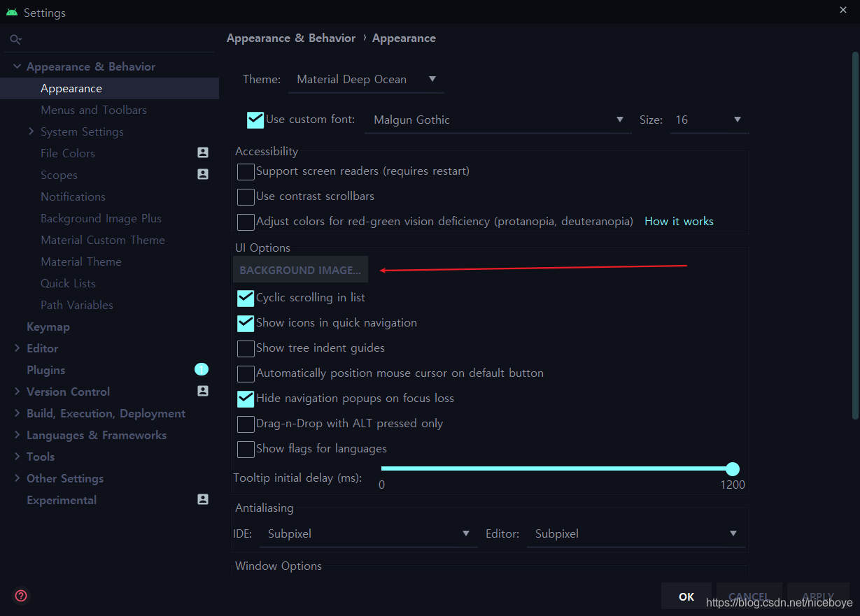This screenshot has height=616, width=860.
Task: Click the How it works link
Action: tap(679, 221)
